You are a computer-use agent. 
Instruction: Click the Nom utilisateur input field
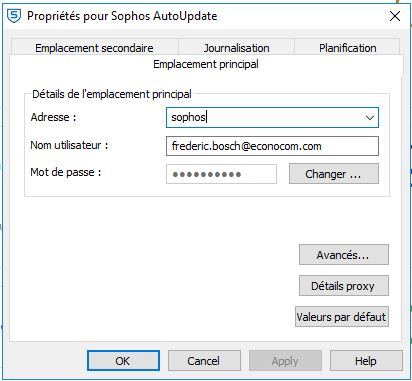point(272,146)
